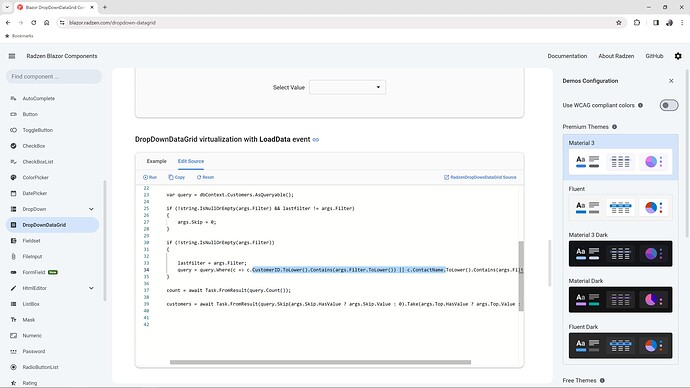Open the browser home page
The width and height of the screenshot is (690, 388).
(x=47, y=22)
